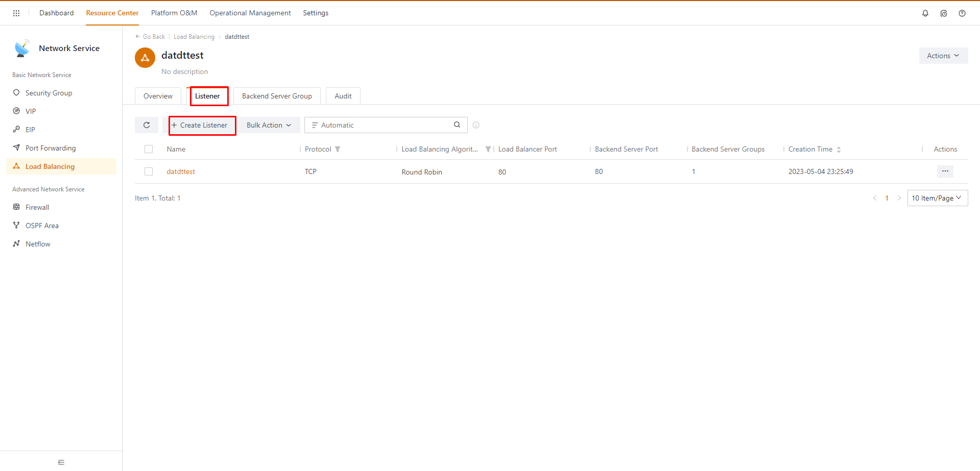Open the datdttest listener link

[x=181, y=171]
